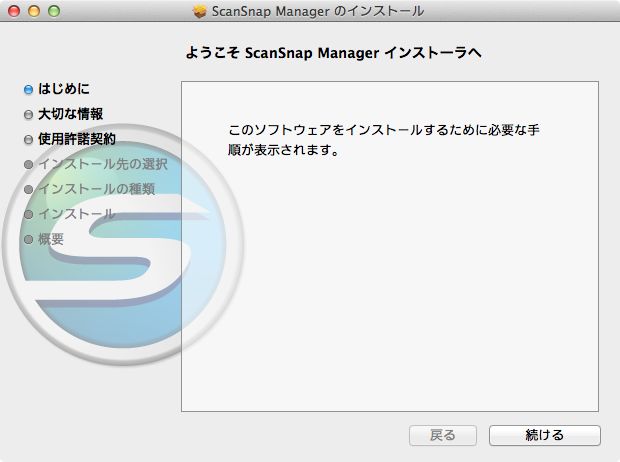Viewport: 620px width, 462px height.
Task: Click the ようこそ ScanSnap Manager インストーラへ heading
Action: point(333,53)
